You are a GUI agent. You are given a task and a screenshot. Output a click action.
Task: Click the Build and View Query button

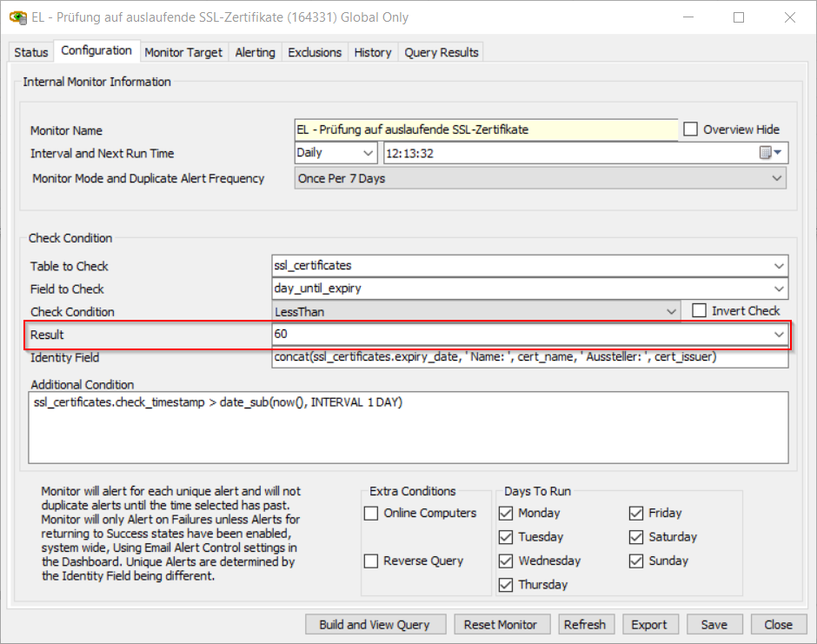[375, 624]
